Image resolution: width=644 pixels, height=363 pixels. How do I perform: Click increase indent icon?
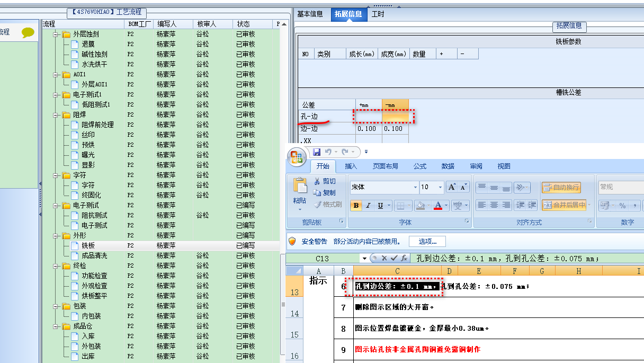coord(532,205)
